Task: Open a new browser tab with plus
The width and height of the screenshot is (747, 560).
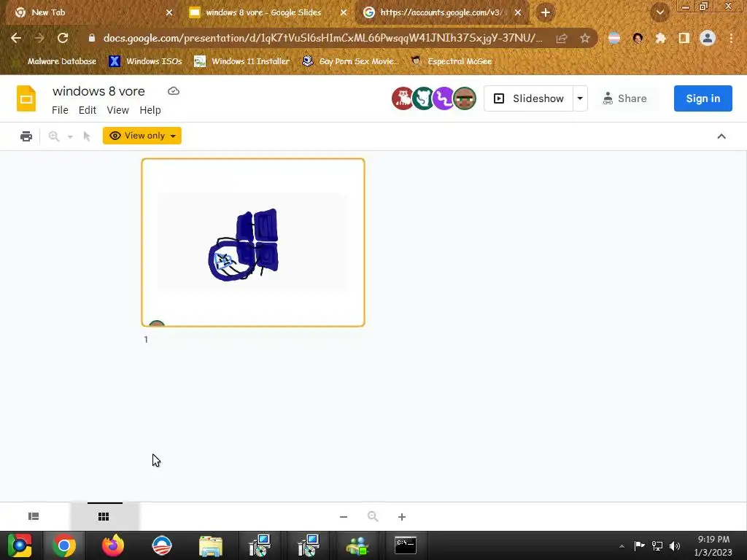Action: (x=546, y=13)
